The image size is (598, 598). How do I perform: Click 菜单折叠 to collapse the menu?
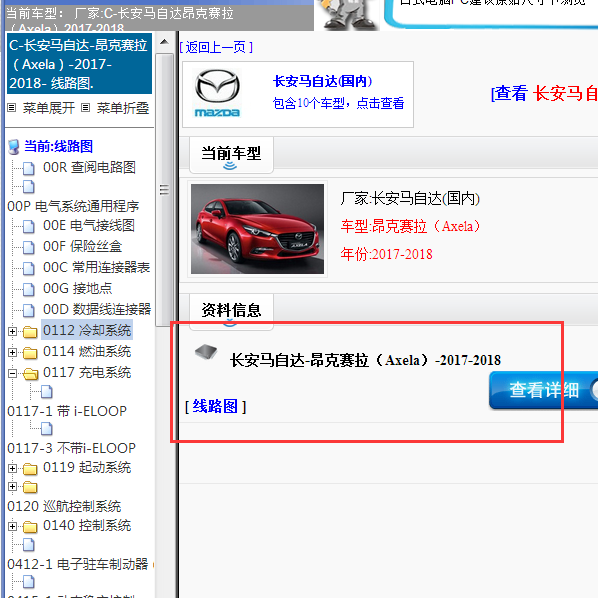pyautogui.click(x=123, y=108)
